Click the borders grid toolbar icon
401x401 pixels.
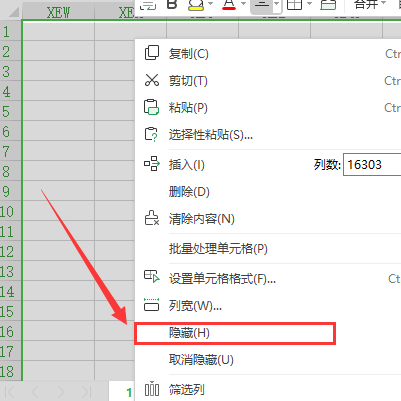tap(294, 4)
